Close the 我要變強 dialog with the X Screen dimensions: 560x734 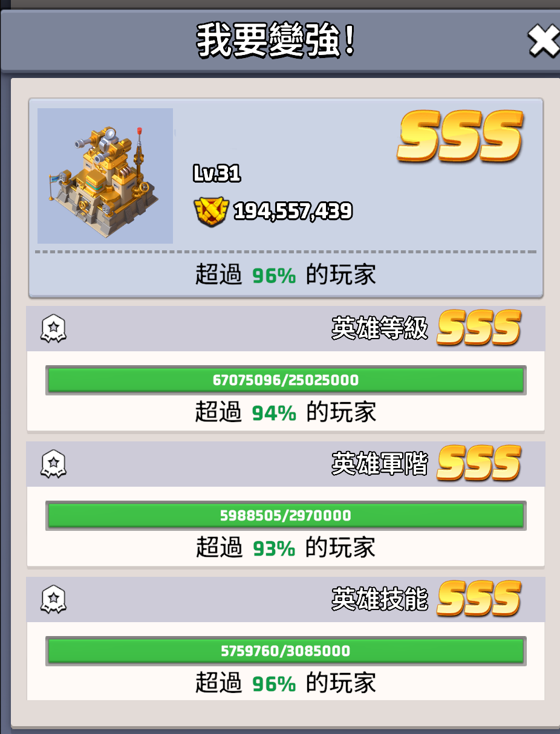tap(544, 41)
